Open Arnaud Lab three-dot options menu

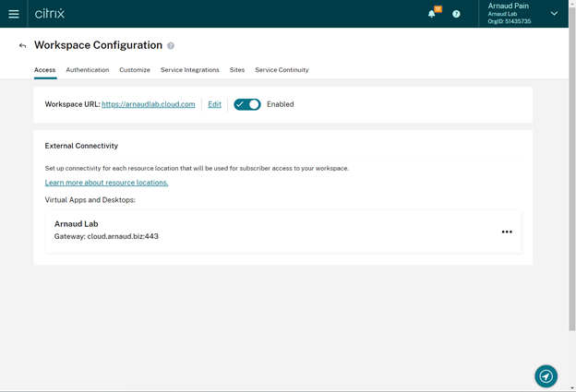click(507, 232)
